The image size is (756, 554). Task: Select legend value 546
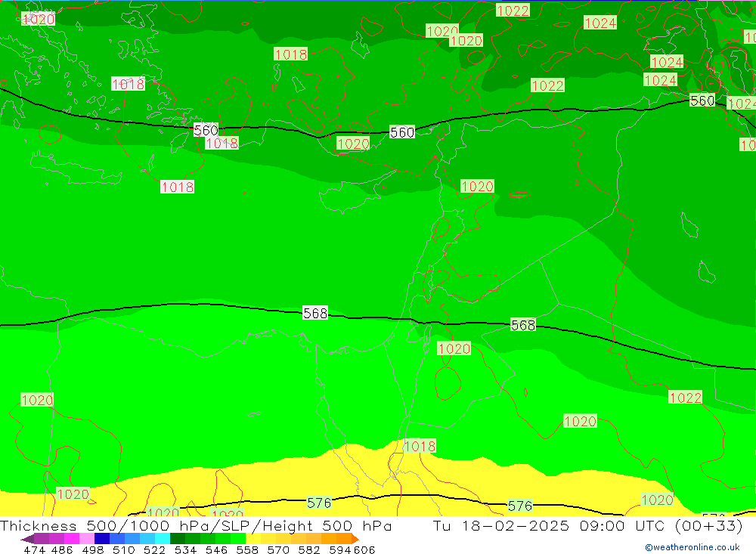click(x=216, y=549)
